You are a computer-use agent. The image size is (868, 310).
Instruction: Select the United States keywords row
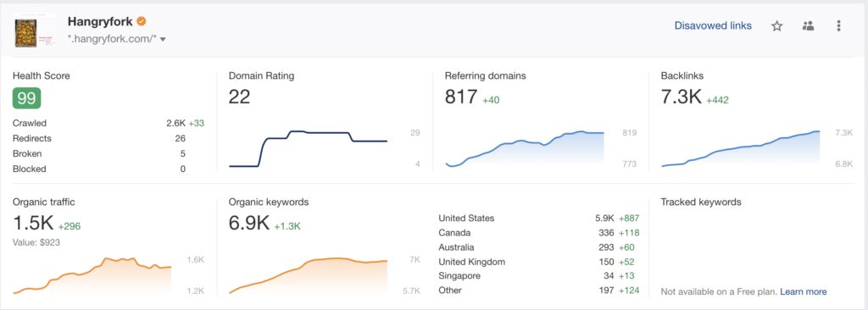click(538, 219)
